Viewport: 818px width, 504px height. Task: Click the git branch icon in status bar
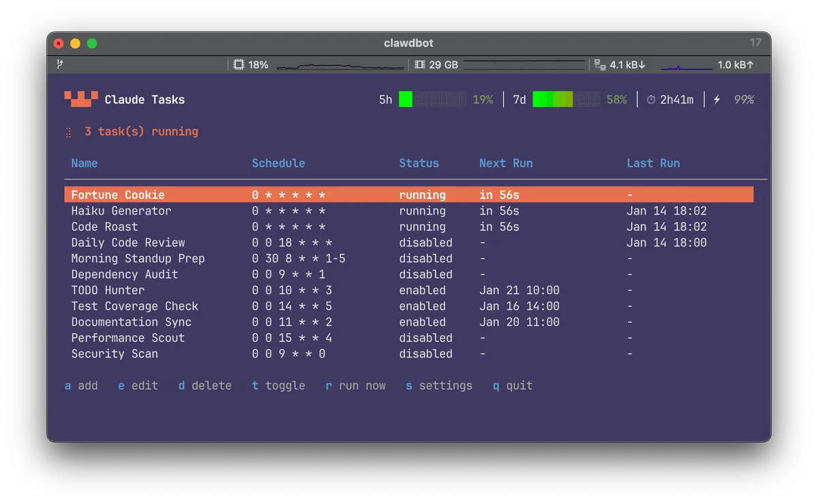(x=60, y=65)
